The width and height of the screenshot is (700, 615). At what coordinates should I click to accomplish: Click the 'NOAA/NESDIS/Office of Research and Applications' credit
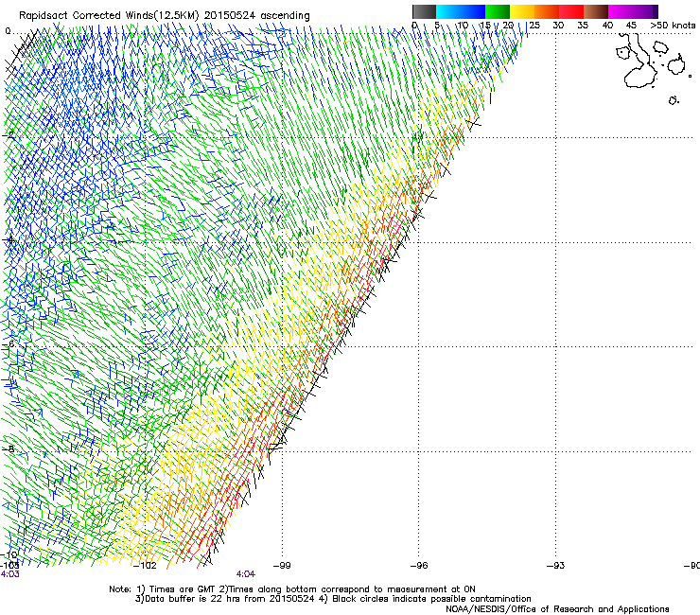tap(557, 609)
